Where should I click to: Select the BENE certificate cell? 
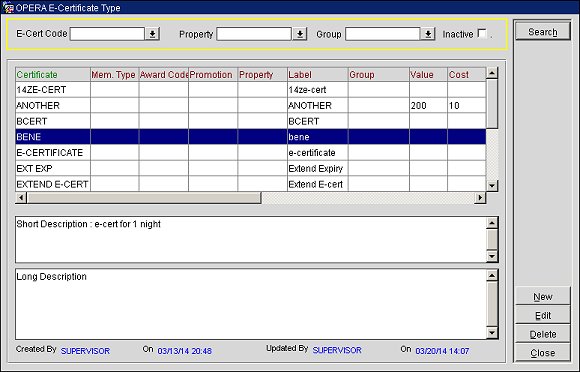click(53, 137)
